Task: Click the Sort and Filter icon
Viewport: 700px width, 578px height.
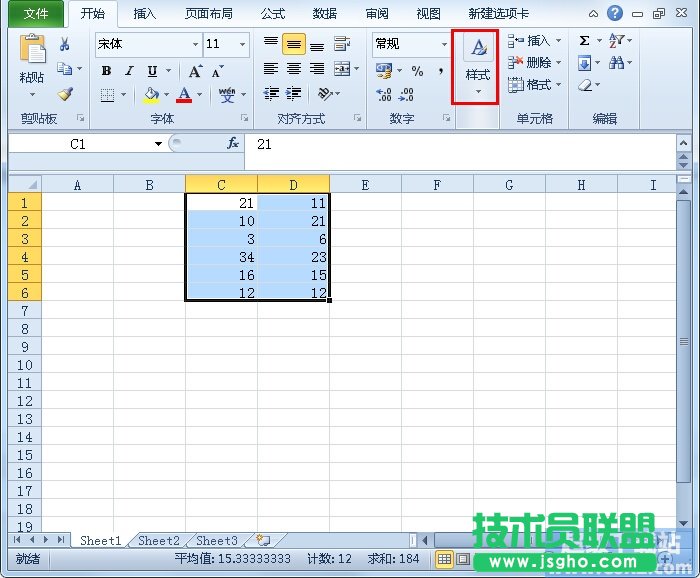Action: click(617, 41)
